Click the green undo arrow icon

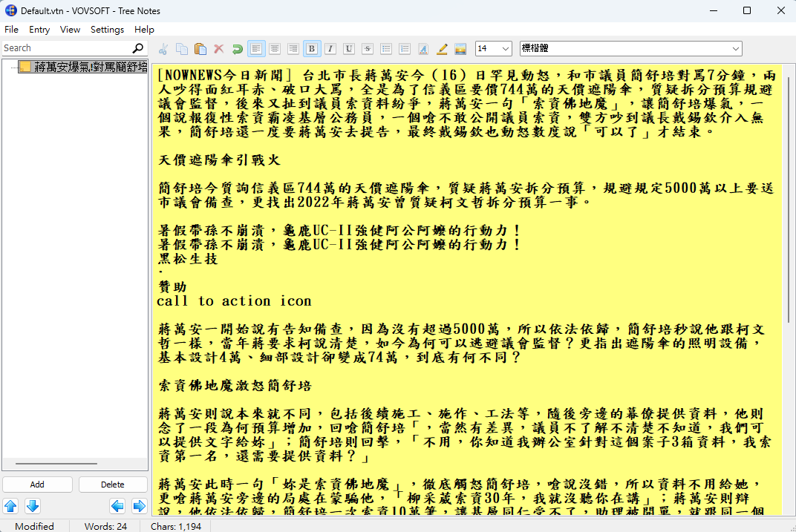pyautogui.click(x=237, y=49)
